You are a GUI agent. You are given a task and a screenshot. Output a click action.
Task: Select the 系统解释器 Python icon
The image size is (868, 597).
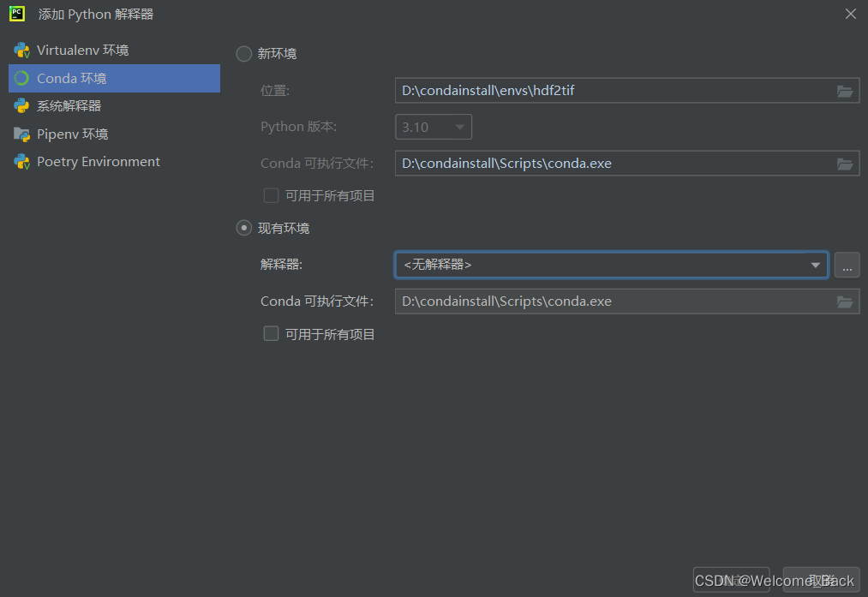tap(21, 105)
